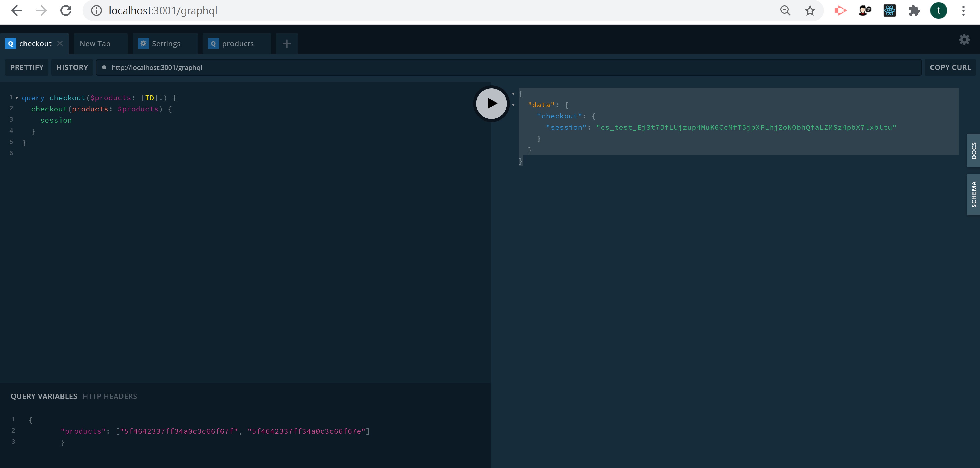980x468 pixels.
Task: Switch to the products tab
Action: tap(237, 44)
